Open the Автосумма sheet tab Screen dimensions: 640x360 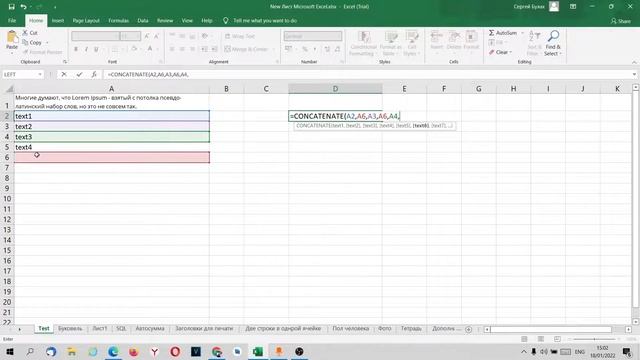point(150,329)
